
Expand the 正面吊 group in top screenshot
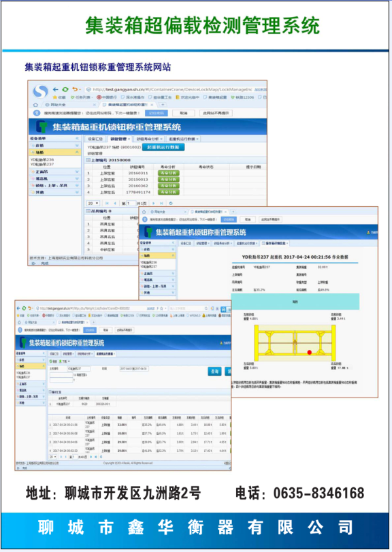(x=55, y=172)
